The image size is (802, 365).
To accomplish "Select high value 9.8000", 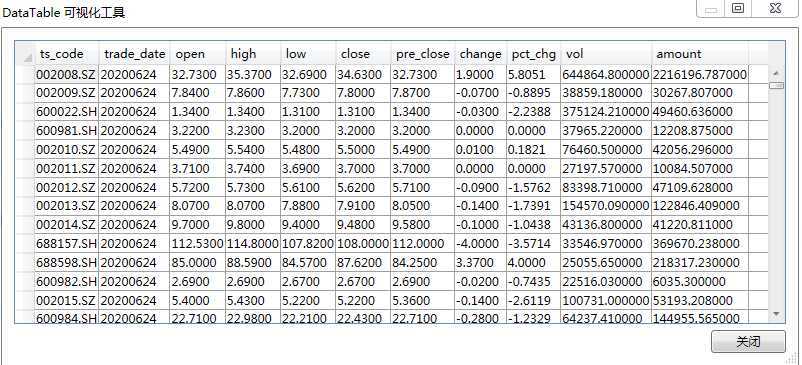I will tap(253, 225).
